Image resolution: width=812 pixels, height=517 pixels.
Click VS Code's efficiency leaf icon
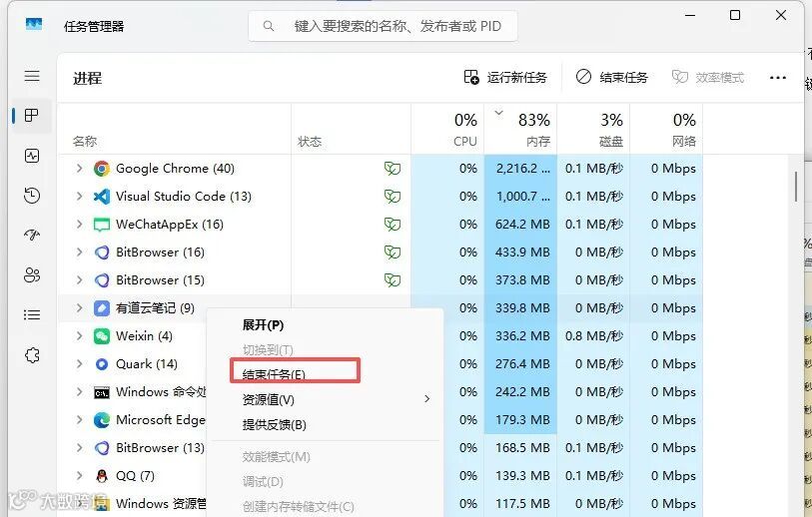click(393, 197)
